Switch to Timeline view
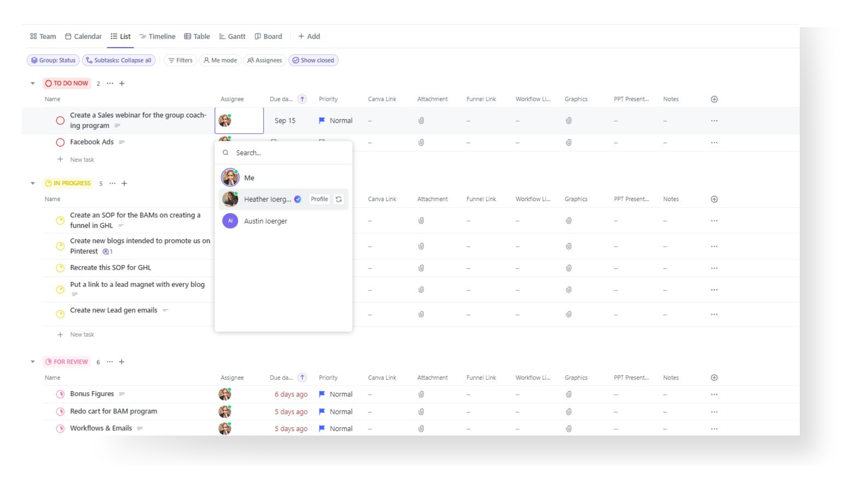The height and width of the screenshot is (488, 868). click(157, 36)
